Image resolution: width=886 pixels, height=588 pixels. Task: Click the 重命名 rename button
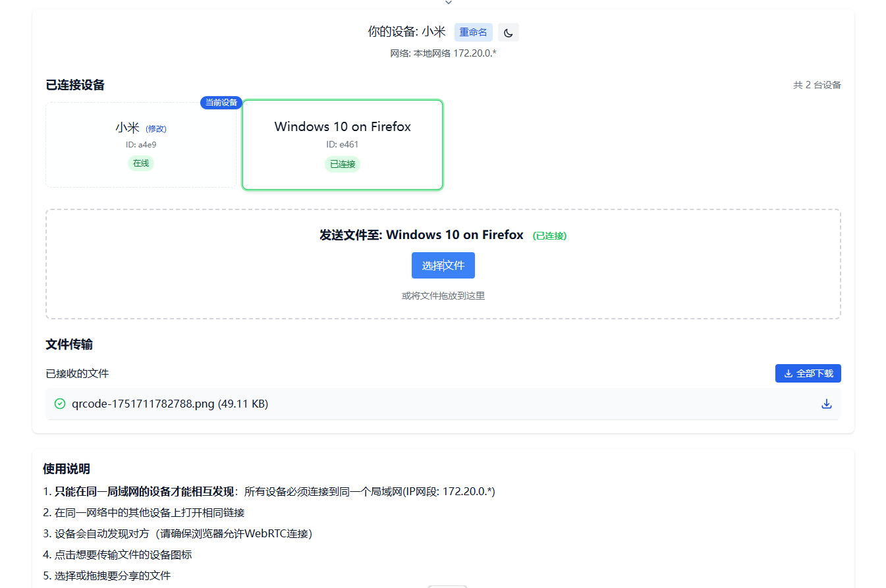pos(473,32)
